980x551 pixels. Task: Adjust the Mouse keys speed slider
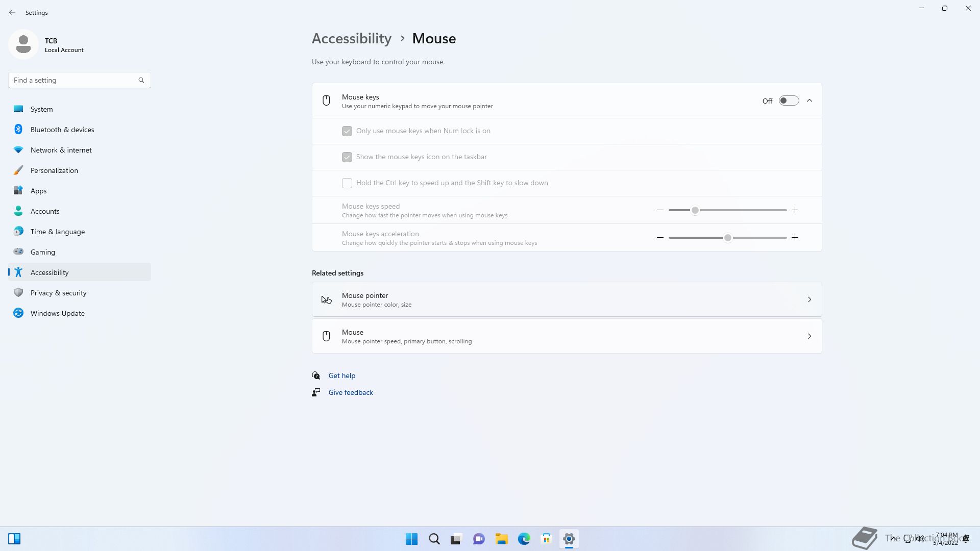[727, 210]
